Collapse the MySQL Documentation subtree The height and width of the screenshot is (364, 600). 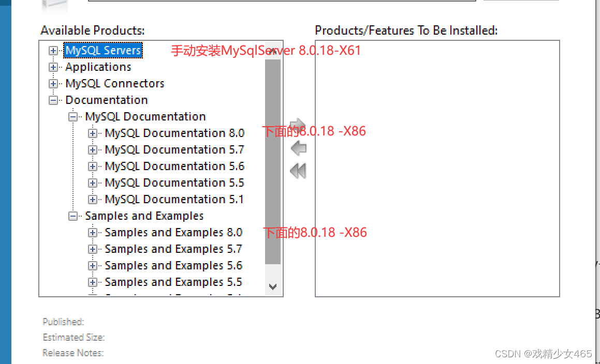(x=73, y=116)
